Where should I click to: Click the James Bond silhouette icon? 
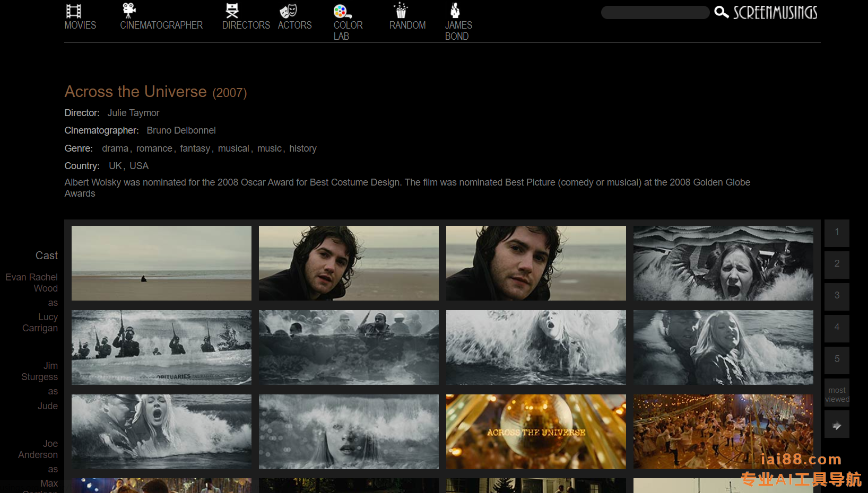click(455, 11)
